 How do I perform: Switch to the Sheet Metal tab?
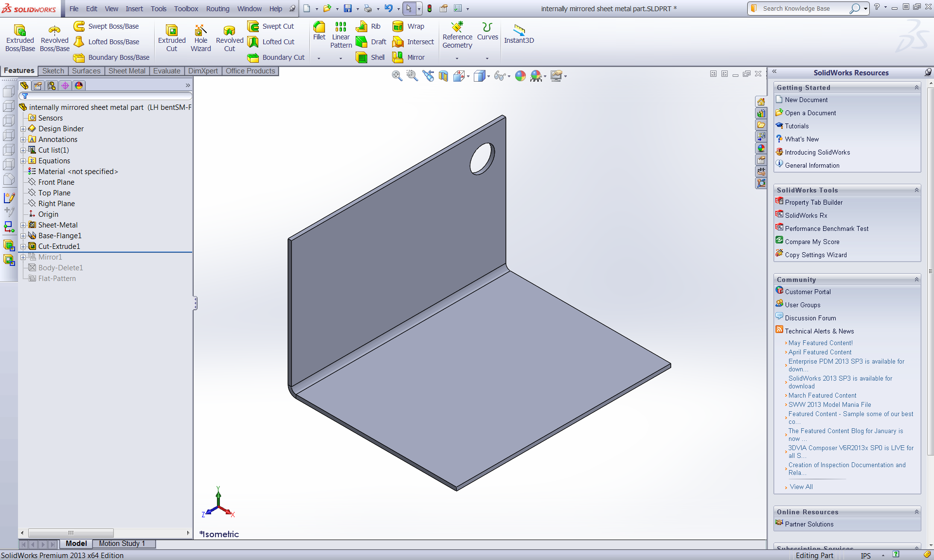point(127,71)
